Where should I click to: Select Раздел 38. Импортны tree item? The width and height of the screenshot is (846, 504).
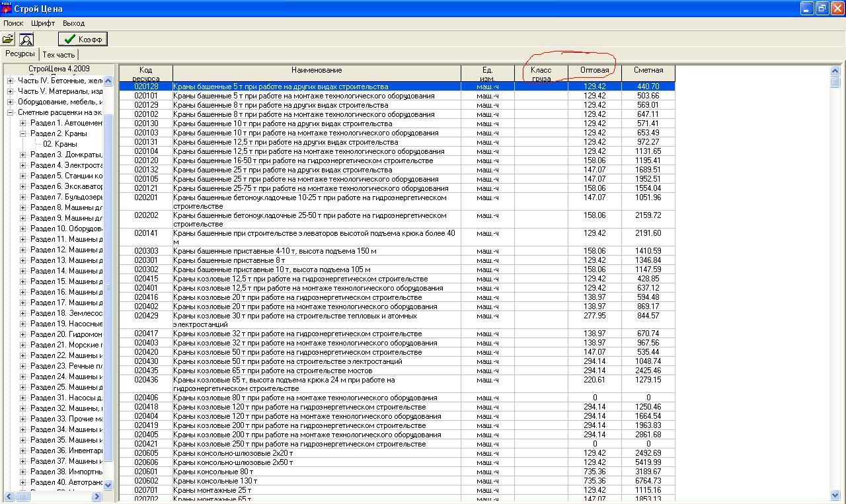pos(66,472)
